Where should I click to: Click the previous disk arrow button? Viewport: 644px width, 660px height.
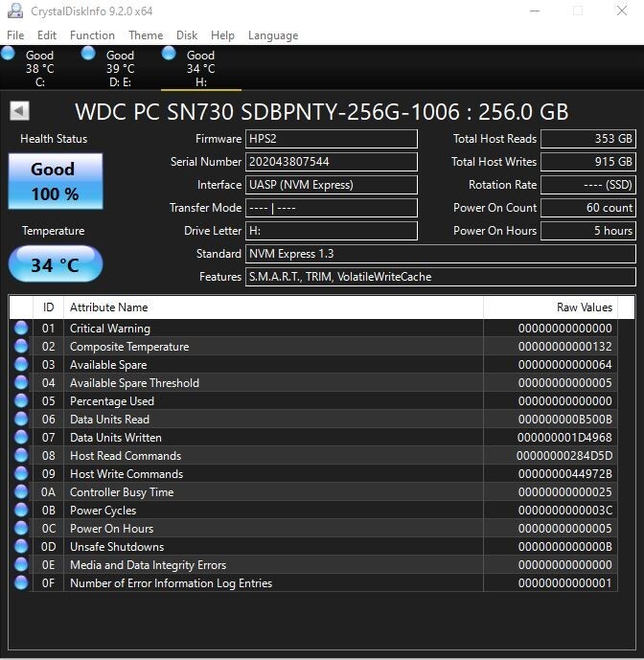(19, 111)
